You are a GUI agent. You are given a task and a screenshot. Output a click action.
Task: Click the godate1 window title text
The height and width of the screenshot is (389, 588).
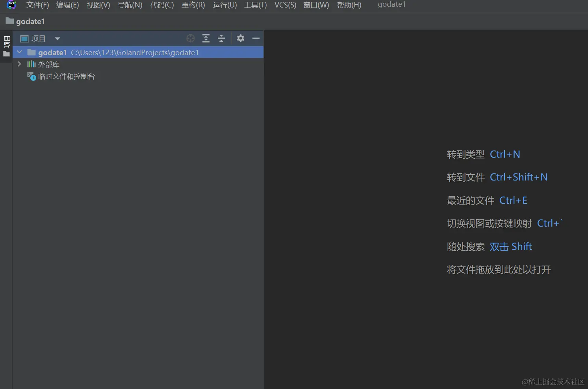click(391, 4)
